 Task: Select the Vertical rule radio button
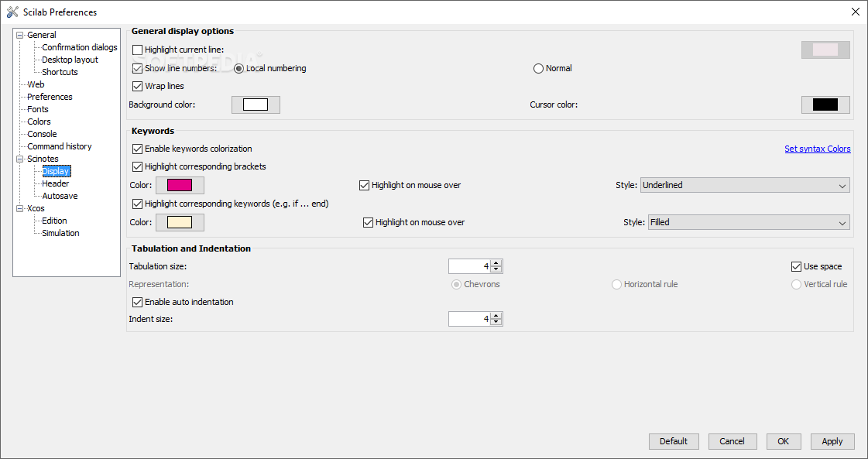pos(796,284)
